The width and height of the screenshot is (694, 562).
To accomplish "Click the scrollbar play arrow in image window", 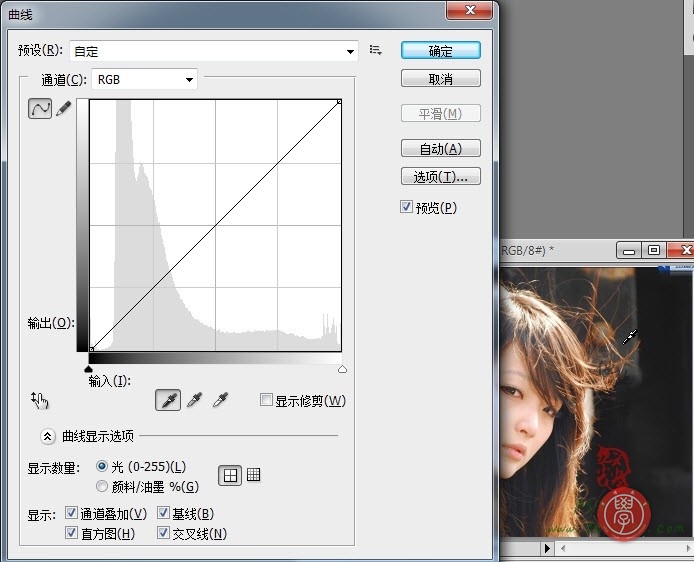I will point(547,549).
